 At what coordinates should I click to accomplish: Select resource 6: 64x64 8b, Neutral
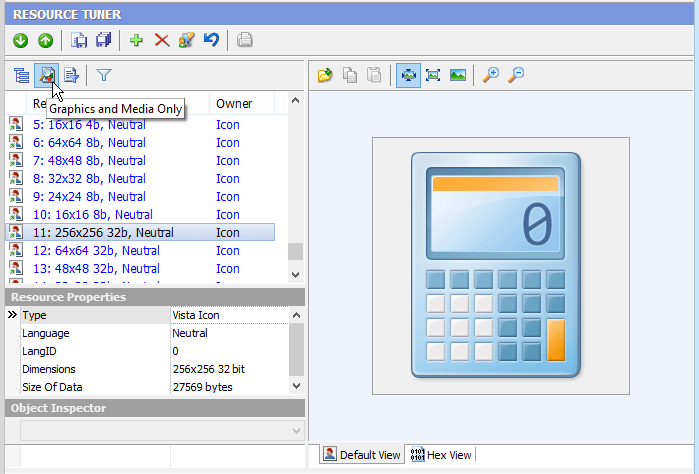point(140,143)
